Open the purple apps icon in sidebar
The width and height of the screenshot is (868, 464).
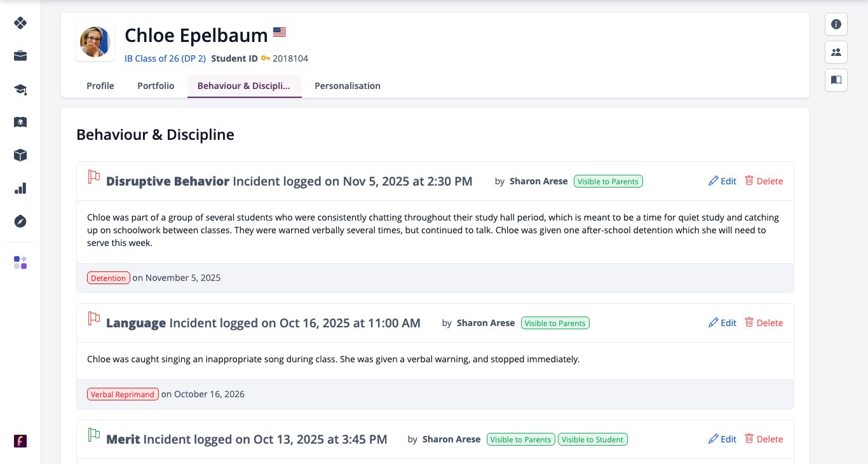(x=20, y=263)
